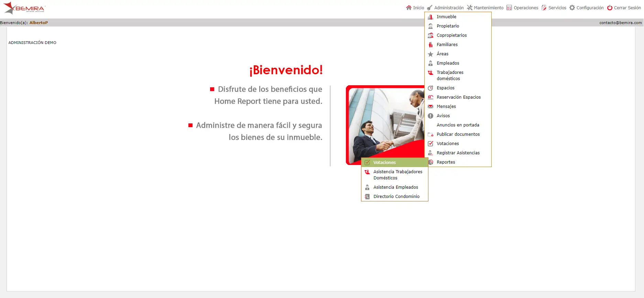Select highlighted Votaciones report submenu item

(395, 163)
